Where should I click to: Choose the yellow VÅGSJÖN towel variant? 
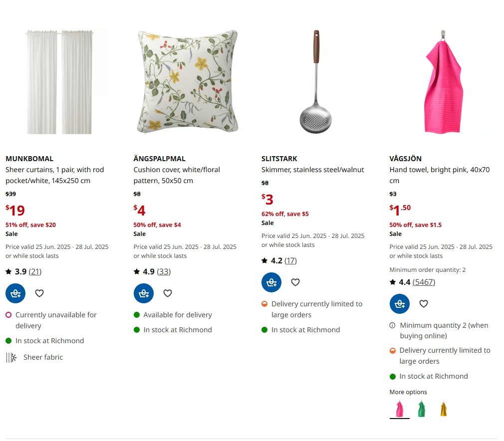(444, 409)
